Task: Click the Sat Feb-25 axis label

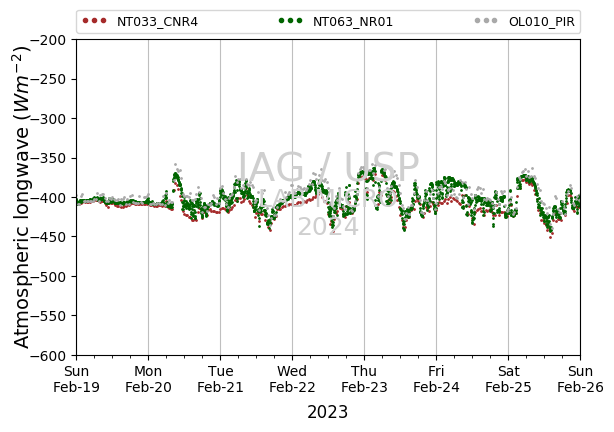Action: pyautogui.click(x=508, y=379)
